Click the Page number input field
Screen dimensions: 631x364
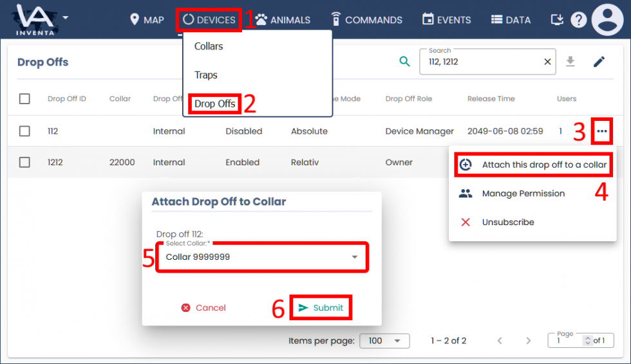click(567, 341)
